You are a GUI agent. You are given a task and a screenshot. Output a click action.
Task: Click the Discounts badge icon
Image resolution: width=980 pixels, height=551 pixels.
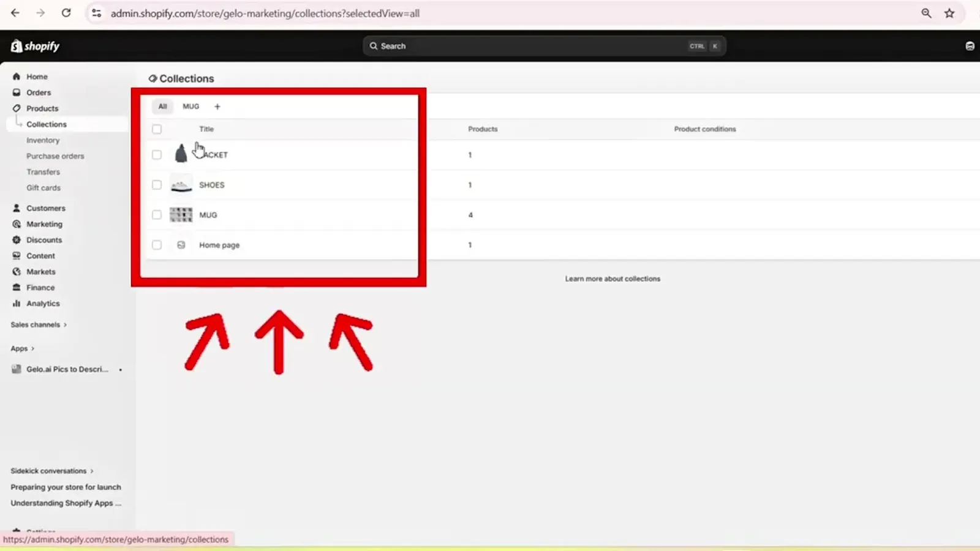click(17, 240)
